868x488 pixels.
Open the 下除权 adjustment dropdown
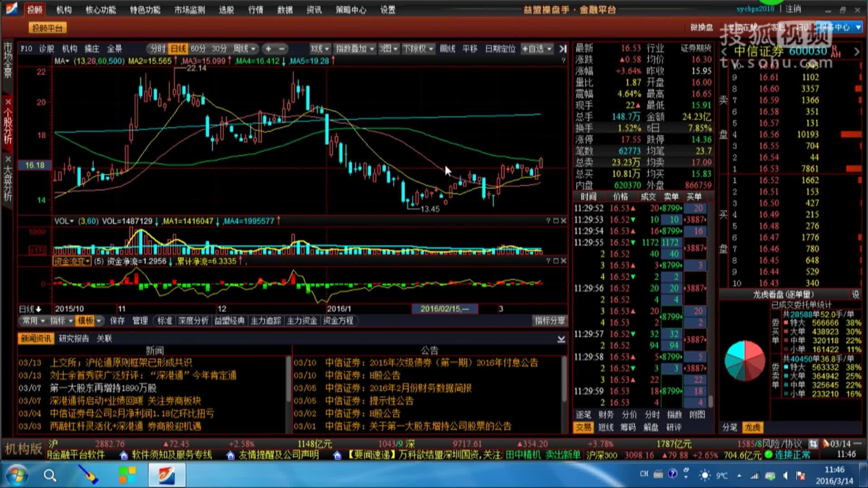418,48
